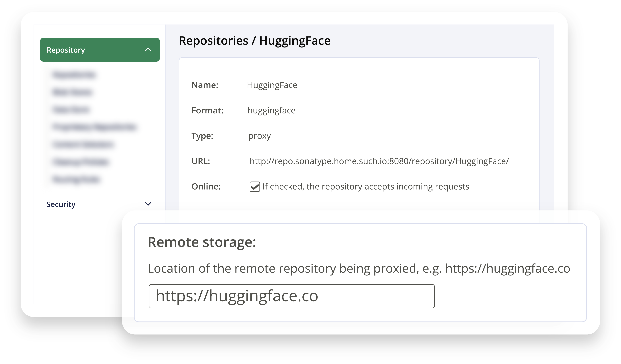Uncheck the Online checkbox
621x364 pixels.
(x=255, y=187)
